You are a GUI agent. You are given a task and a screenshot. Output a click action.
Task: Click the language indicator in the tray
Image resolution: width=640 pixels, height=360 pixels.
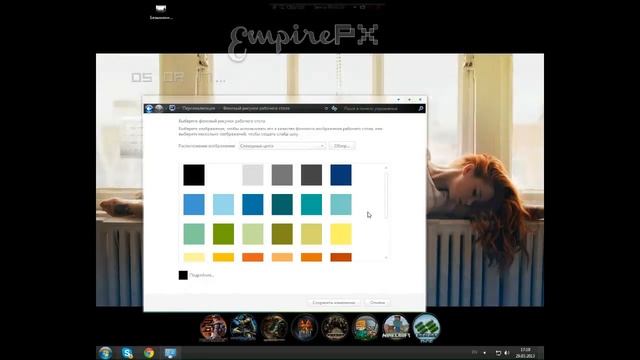point(474,352)
